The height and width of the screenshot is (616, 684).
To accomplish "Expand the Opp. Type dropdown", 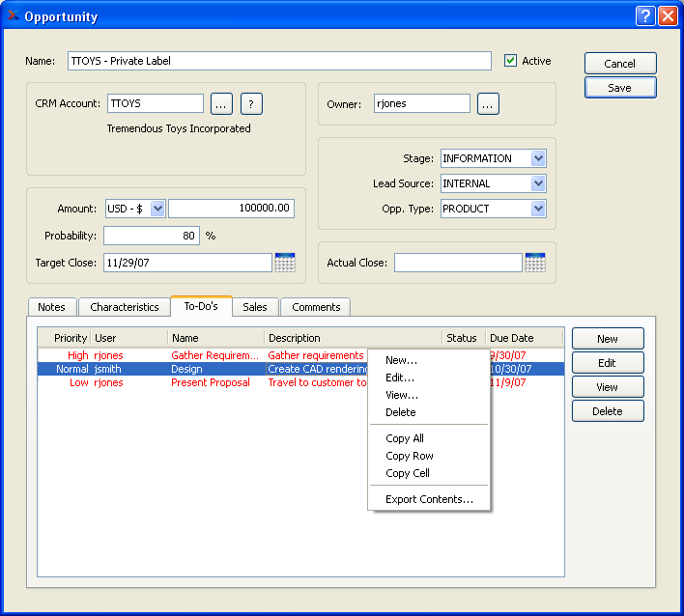I will pyautogui.click(x=538, y=209).
